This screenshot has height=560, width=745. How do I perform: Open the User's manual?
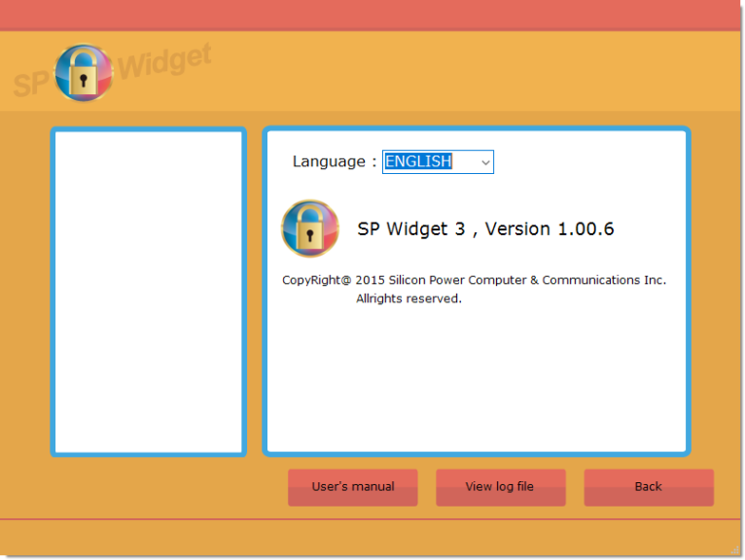pyautogui.click(x=352, y=487)
